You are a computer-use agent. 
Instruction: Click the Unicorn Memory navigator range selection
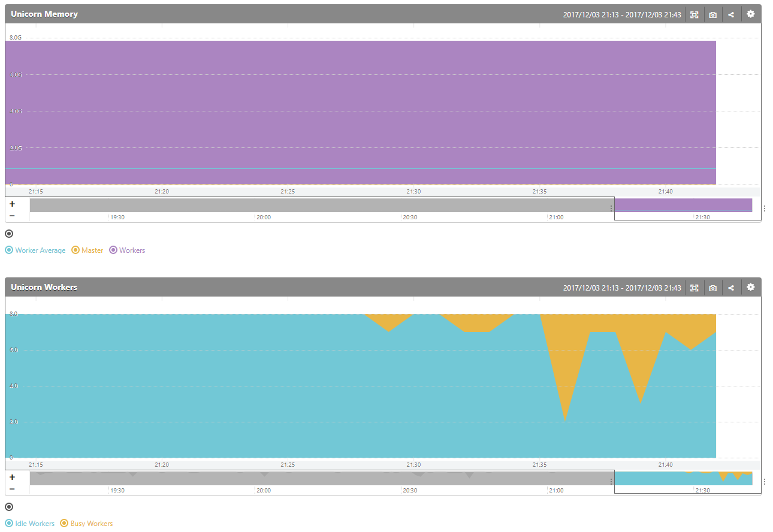point(683,205)
